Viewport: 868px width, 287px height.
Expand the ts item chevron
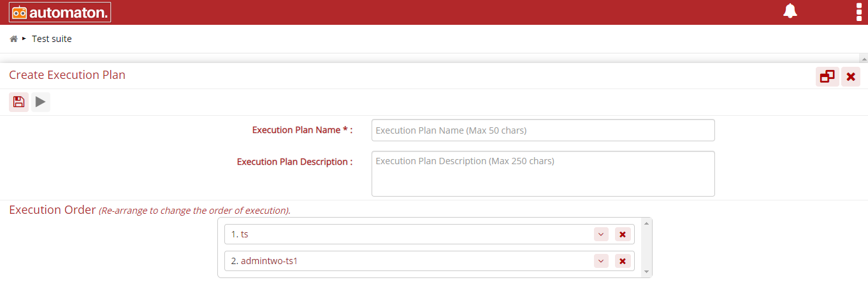[601, 234]
